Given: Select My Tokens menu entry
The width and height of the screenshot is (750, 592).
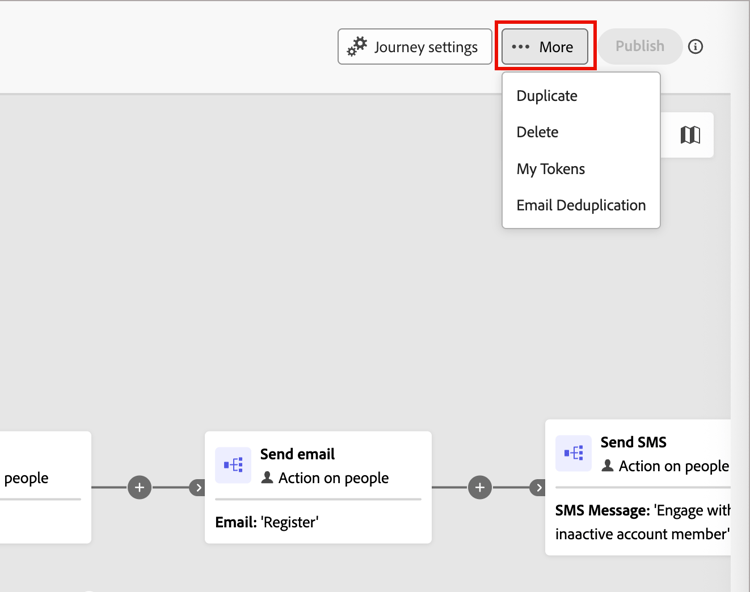Looking at the screenshot, I should [581, 169].
